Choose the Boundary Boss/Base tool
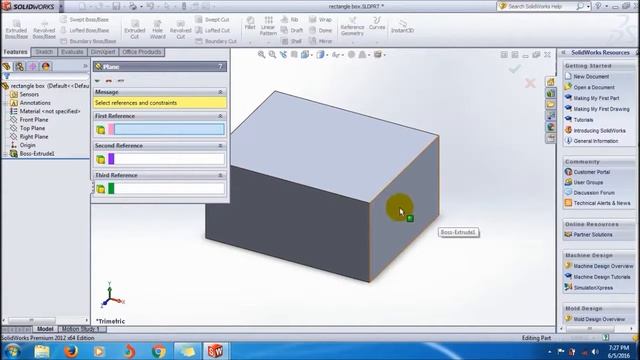The height and width of the screenshot is (360, 640). click(x=88, y=41)
